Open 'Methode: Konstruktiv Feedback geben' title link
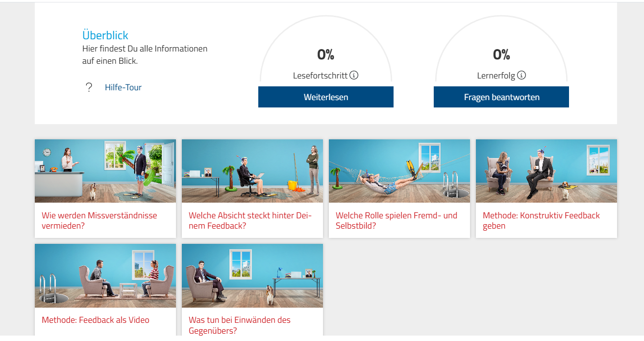This screenshot has height=341, width=644. [541, 221]
